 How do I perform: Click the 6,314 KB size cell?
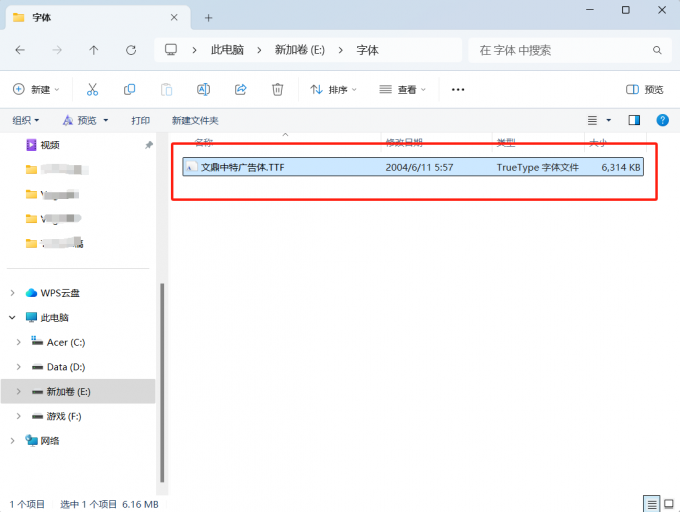point(621,167)
